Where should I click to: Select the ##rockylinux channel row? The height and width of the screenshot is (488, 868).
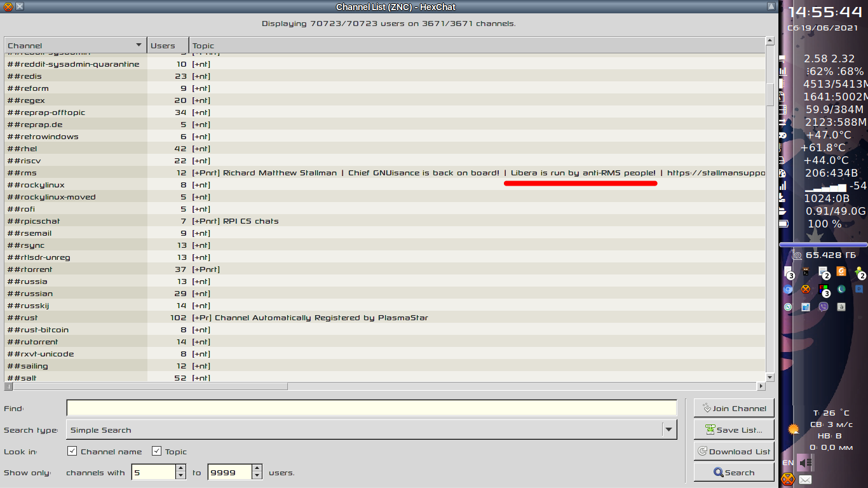pyautogui.click(x=384, y=185)
